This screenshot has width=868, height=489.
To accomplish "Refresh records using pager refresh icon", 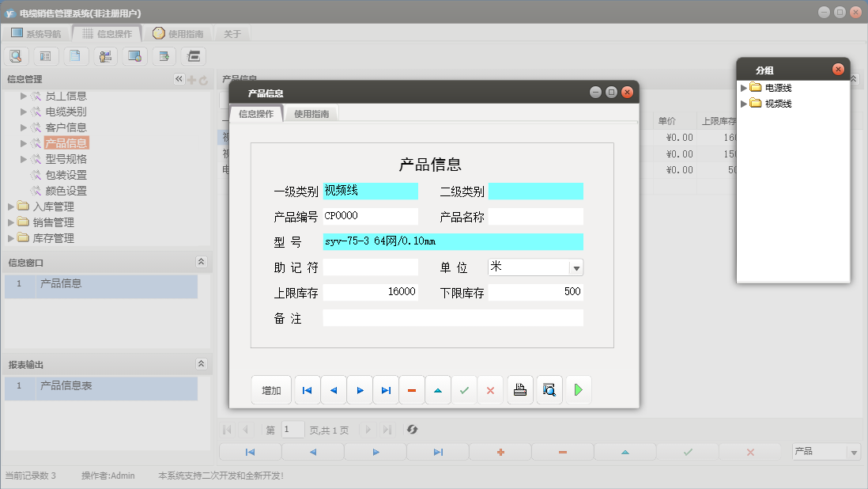I will click(x=412, y=430).
